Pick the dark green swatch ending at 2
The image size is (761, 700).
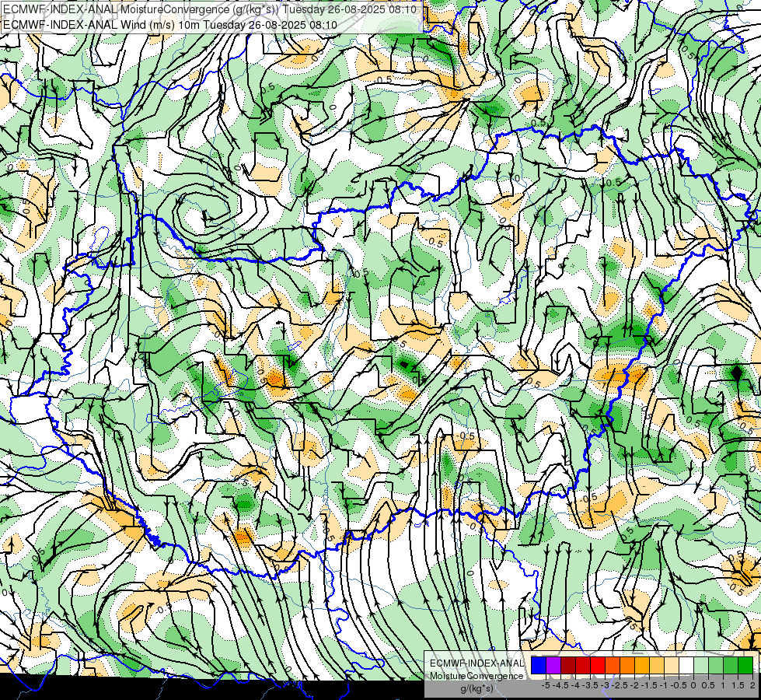[x=745, y=666]
